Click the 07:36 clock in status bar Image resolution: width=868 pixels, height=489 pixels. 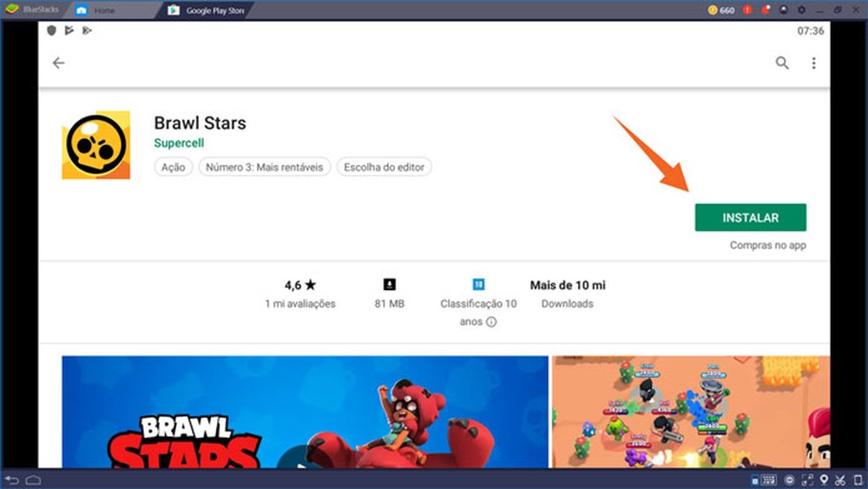point(811,31)
